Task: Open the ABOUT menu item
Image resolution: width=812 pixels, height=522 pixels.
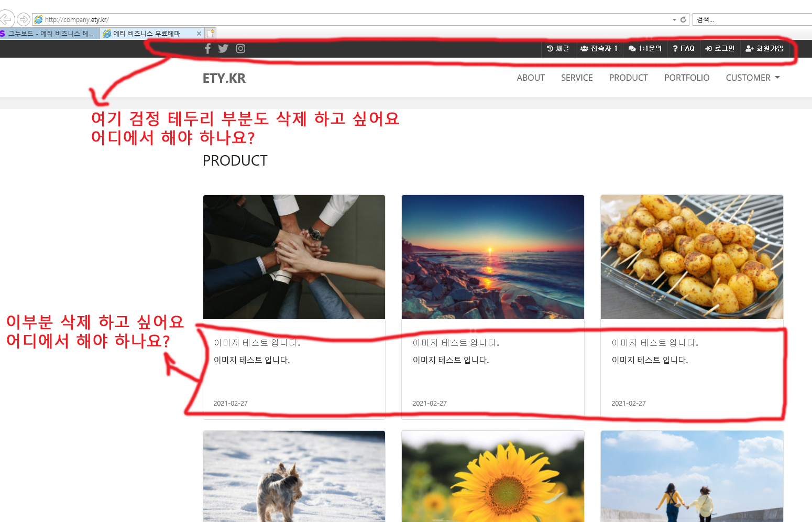Action: pyautogui.click(x=531, y=78)
